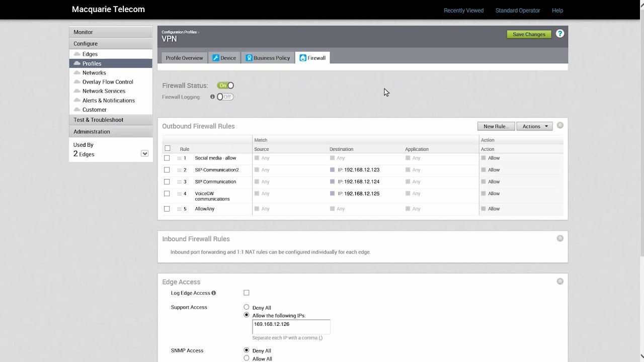Click the wrench icon on the Device tab
644x362 pixels.
pyautogui.click(x=216, y=57)
